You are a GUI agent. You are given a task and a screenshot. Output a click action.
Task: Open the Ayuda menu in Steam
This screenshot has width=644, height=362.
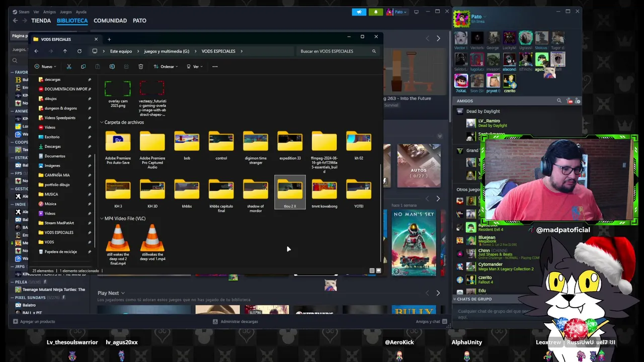[81, 12]
